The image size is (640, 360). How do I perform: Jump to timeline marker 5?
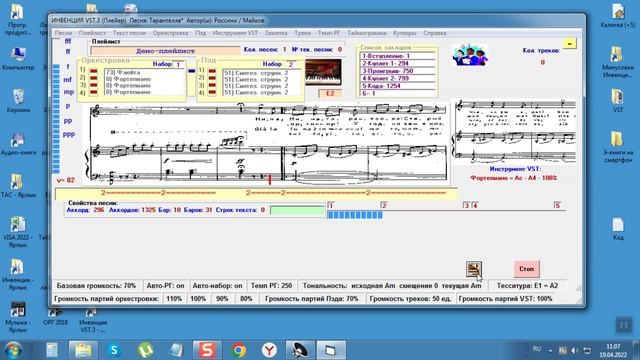[557, 205]
